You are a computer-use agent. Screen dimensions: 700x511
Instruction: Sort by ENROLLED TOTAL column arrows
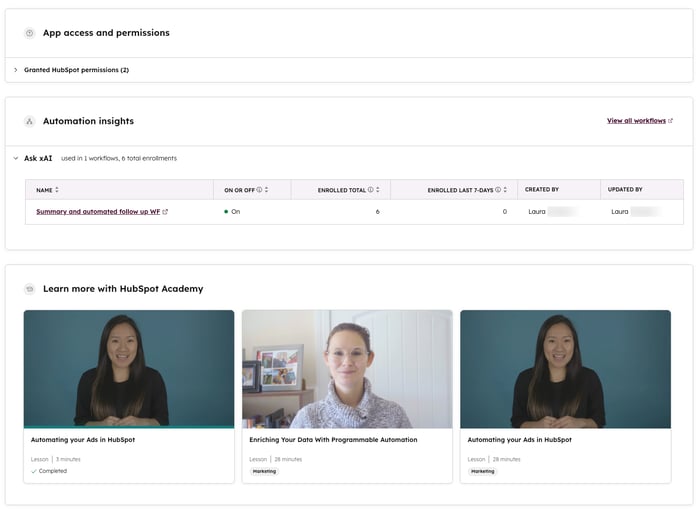[x=378, y=190]
